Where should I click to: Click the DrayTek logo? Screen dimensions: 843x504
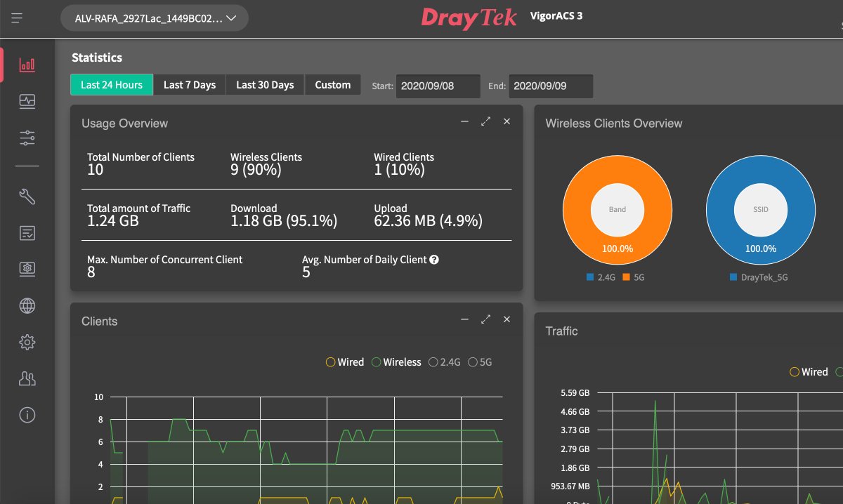pos(469,17)
